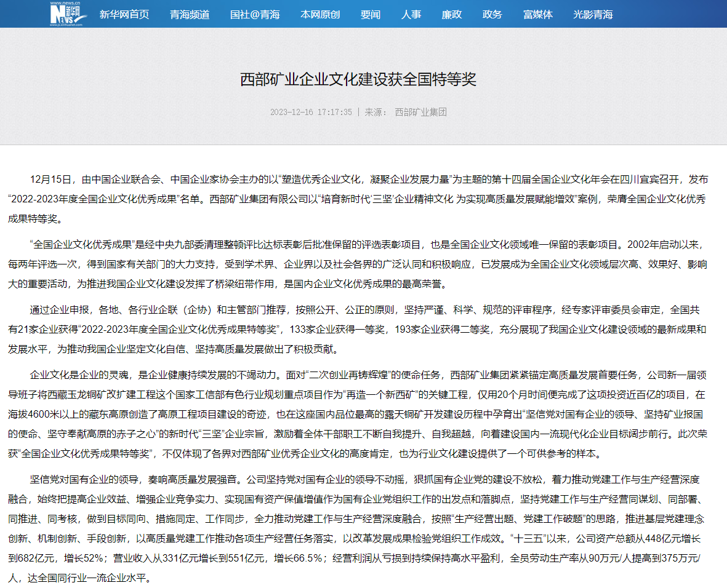The width and height of the screenshot is (727, 588).
Task: Click the paragraph starting 通过企业申报
Action: click(358, 330)
